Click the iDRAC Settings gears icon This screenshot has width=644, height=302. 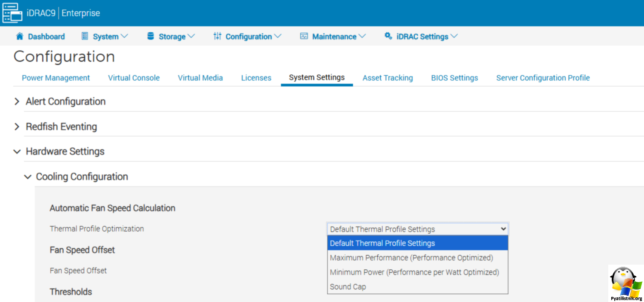pyautogui.click(x=388, y=36)
